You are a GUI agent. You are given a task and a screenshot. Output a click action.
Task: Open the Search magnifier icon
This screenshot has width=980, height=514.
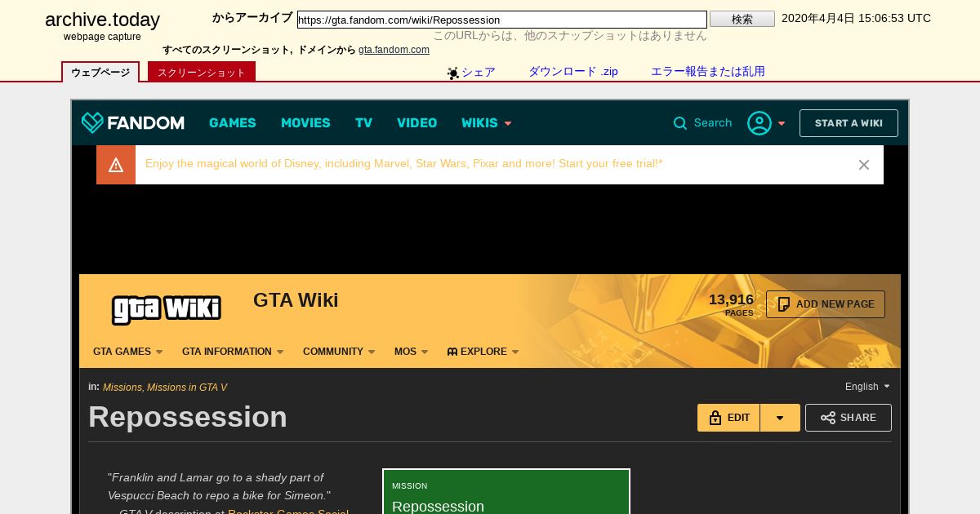(x=680, y=123)
